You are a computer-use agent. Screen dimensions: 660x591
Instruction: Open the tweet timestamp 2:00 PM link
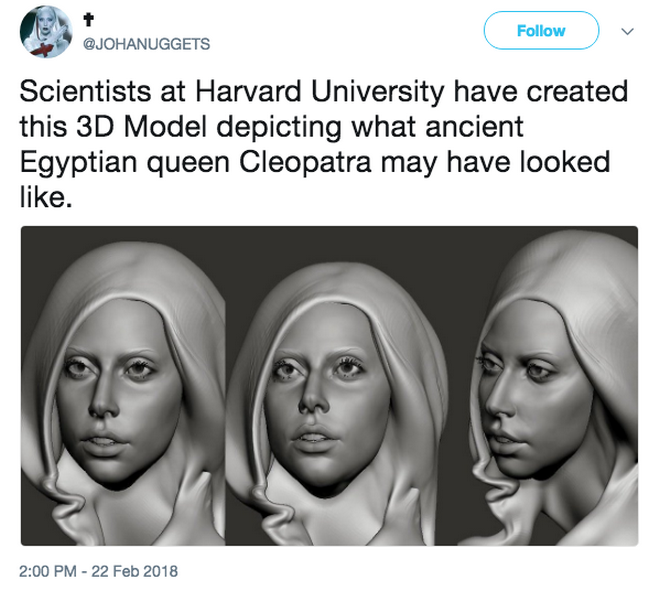tap(48, 572)
